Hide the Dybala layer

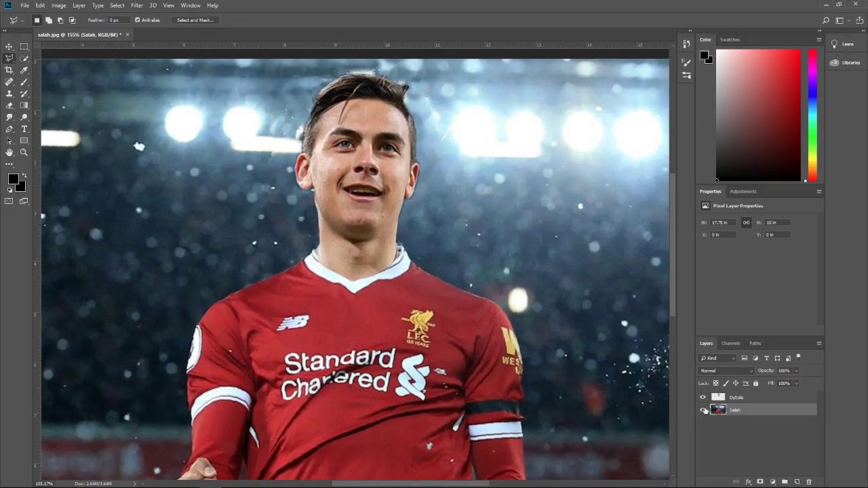click(x=703, y=397)
